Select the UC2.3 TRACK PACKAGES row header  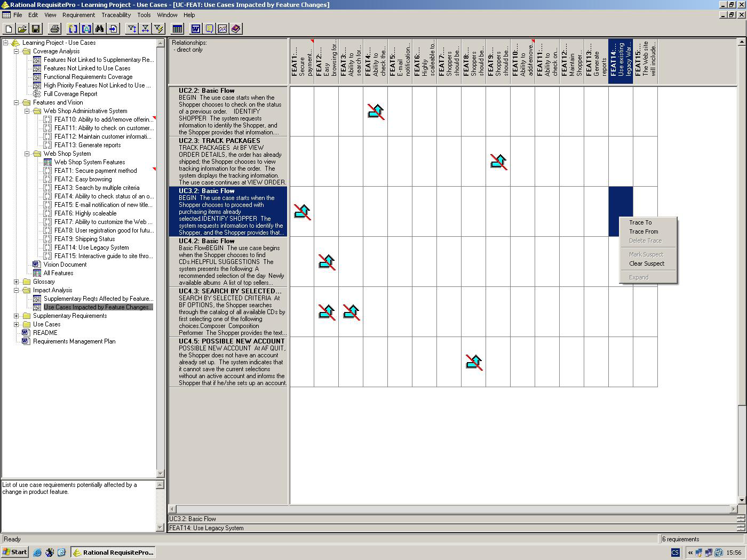tap(228, 162)
